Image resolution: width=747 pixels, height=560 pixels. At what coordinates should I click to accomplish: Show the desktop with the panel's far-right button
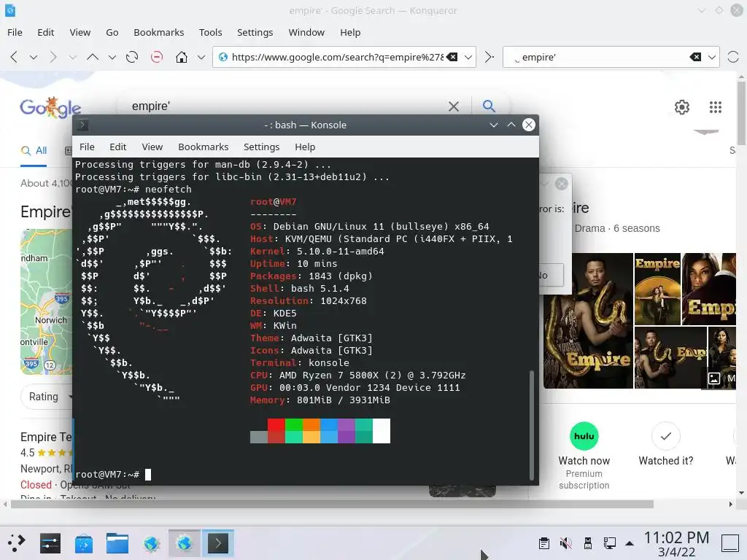[x=729, y=543]
